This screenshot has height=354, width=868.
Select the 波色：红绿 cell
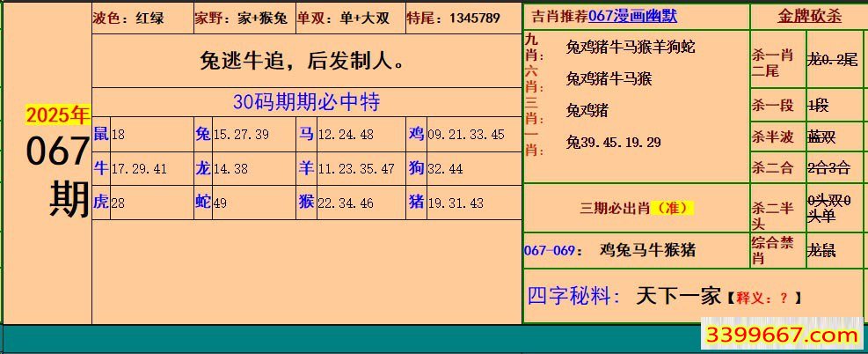click(141, 18)
